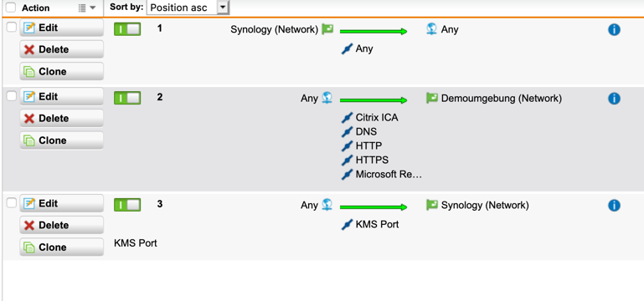Check the select-all checkbox in header
The image size is (644, 301).
point(11,8)
